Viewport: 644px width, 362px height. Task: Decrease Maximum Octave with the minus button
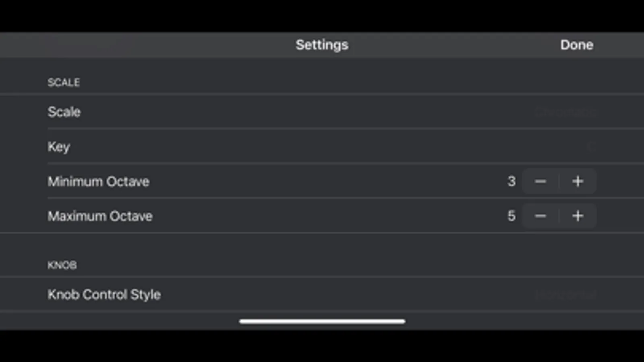(540, 216)
